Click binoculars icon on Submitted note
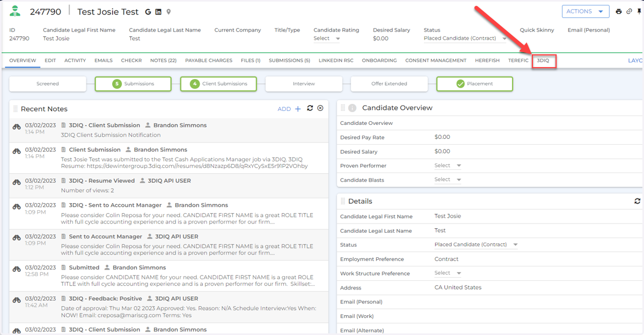The height and width of the screenshot is (335, 644). pyautogui.click(x=17, y=269)
